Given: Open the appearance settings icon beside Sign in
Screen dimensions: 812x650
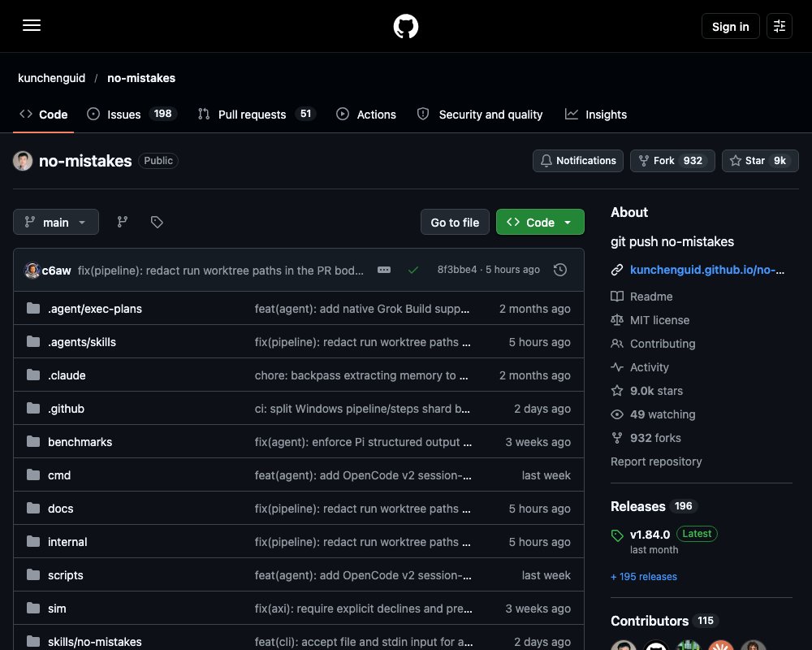Looking at the screenshot, I should click(x=780, y=26).
